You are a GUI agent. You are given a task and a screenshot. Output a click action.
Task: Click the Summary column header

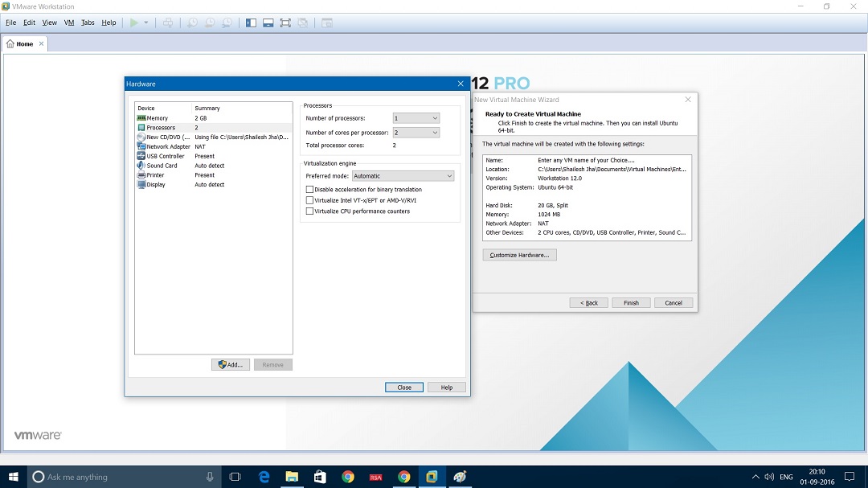click(x=242, y=108)
